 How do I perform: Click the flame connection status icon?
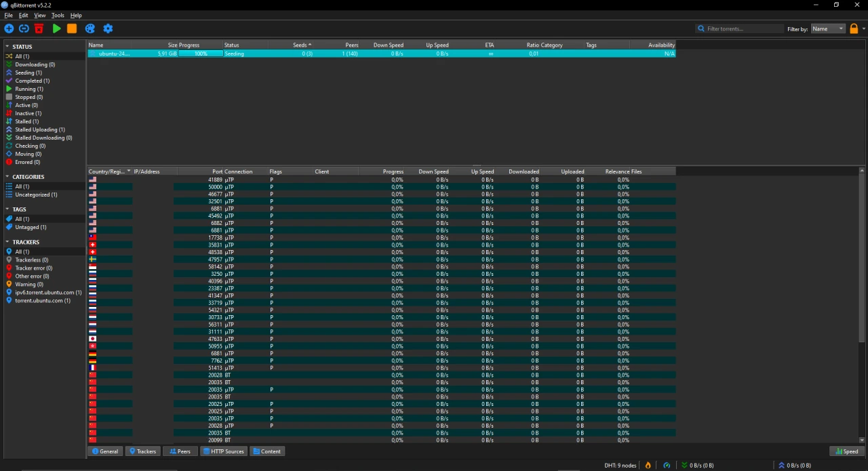pyautogui.click(x=648, y=466)
